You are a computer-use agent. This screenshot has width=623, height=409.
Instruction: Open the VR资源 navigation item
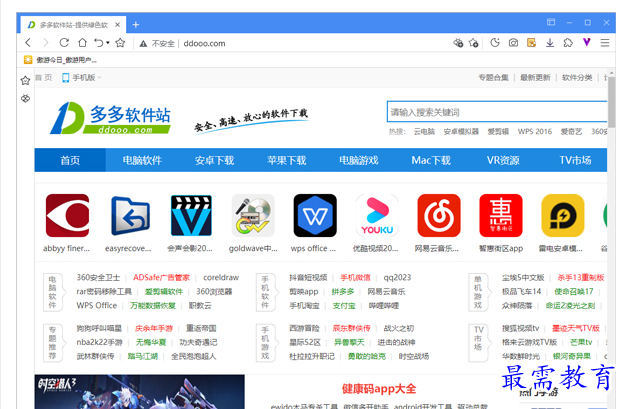tap(503, 160)
